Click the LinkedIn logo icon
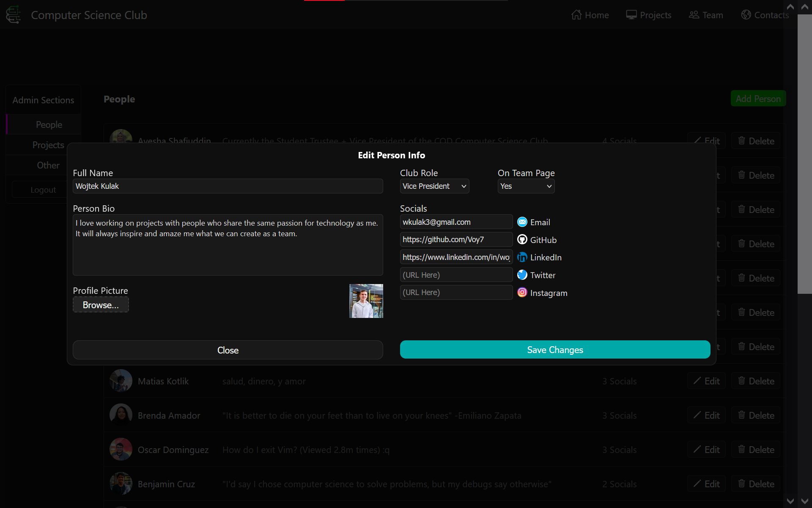Viewport: 812px width, 508px height. click(522, 257)
